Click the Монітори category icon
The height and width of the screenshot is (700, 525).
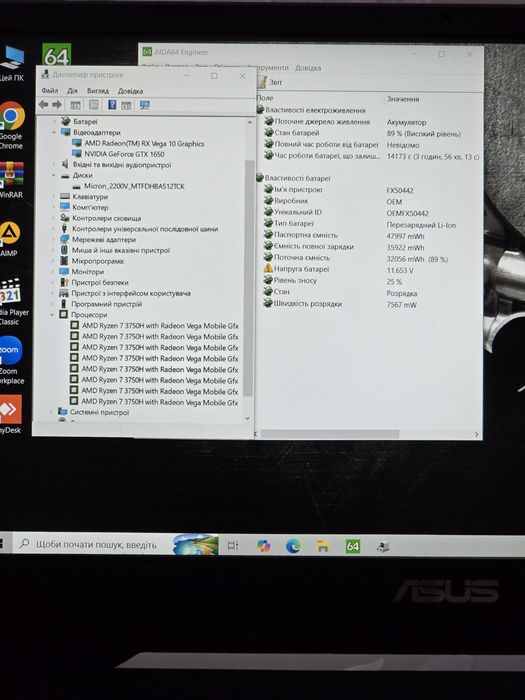click(x=64, y=271)
